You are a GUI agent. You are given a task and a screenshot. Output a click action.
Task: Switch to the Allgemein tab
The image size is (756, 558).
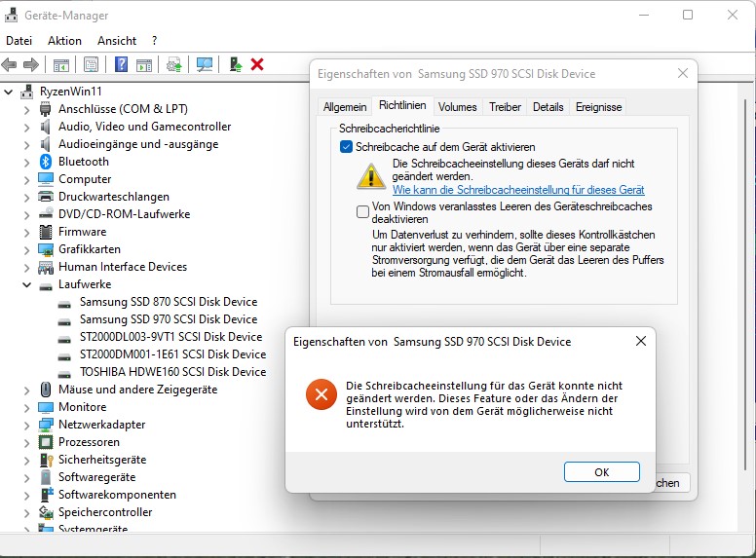345,107
